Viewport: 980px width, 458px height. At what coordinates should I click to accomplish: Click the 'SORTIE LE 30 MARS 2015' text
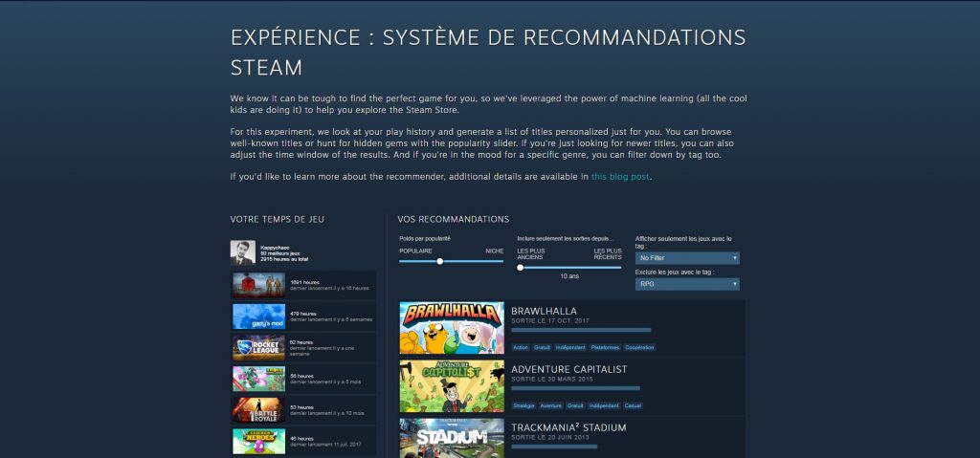click(x=552, y=380)
